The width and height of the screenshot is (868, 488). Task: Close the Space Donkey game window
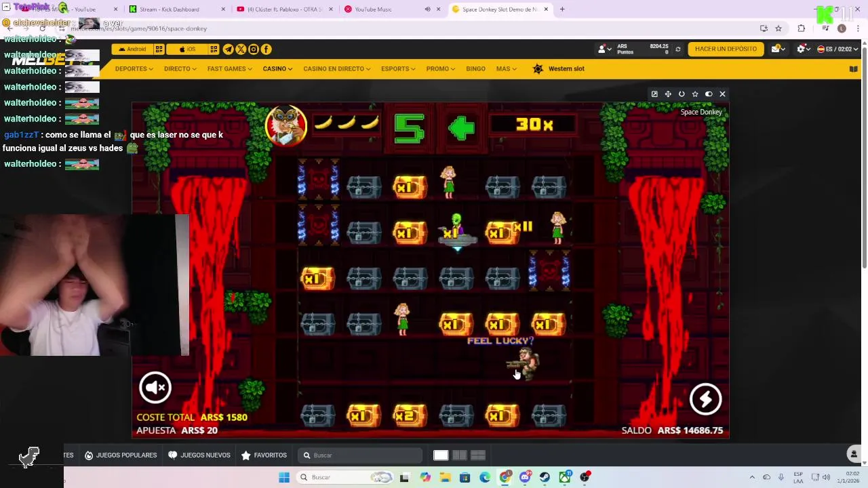point(722,94)
